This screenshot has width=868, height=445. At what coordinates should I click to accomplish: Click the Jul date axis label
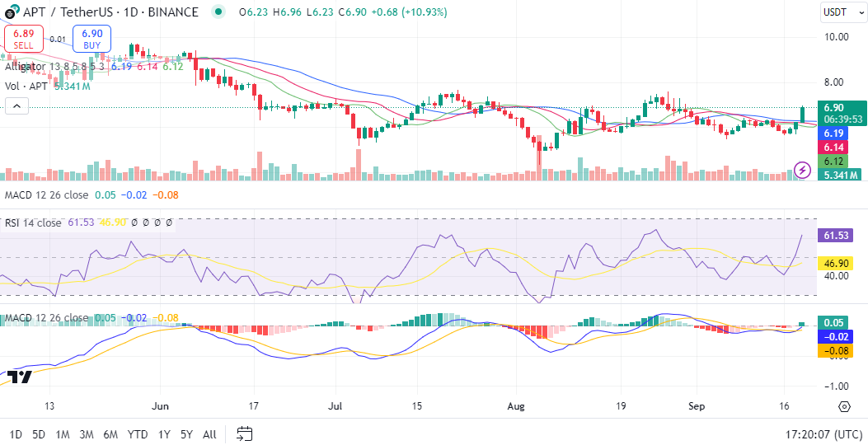335,406
